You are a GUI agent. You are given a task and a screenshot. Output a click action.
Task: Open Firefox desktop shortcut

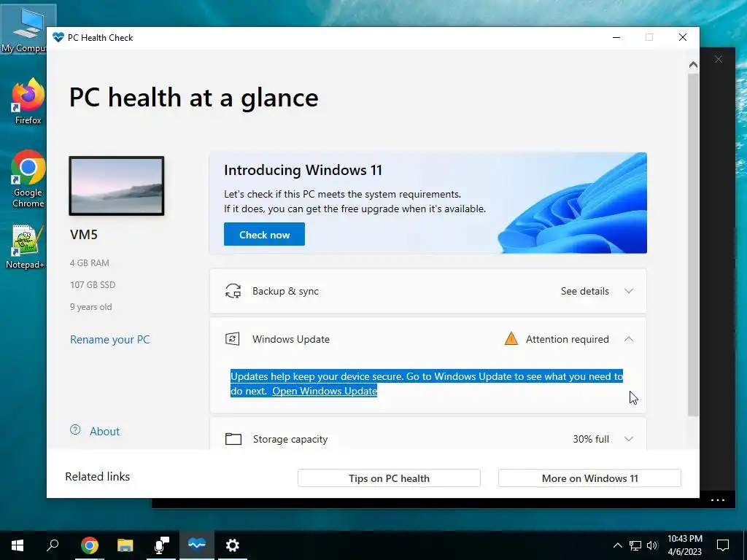[x=28, y=101]
